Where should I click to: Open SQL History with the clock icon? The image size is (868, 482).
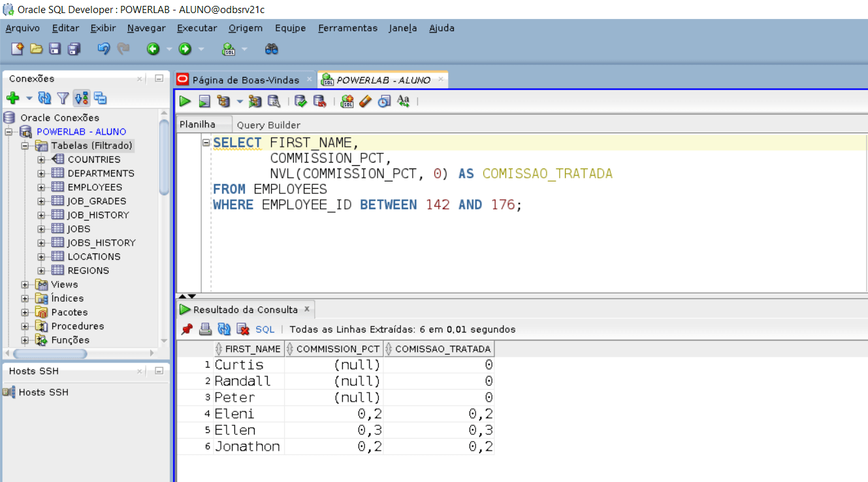pyautogui.click(x=384, y=101)
